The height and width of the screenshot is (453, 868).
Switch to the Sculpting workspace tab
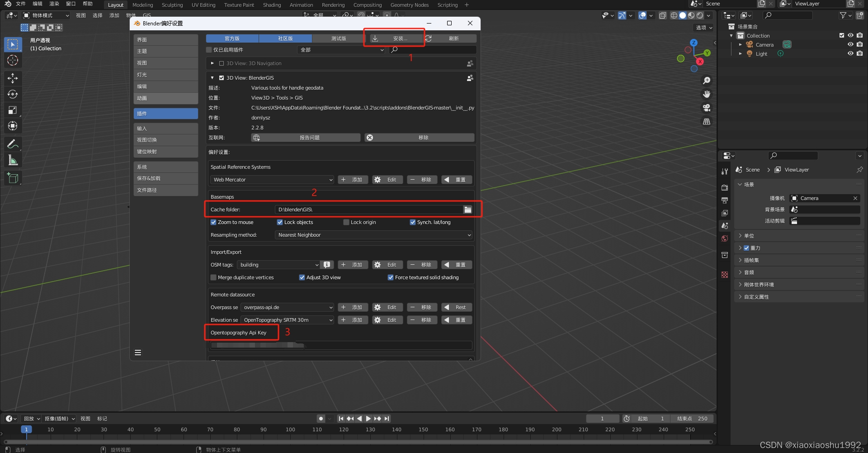(x=172, y=5)
